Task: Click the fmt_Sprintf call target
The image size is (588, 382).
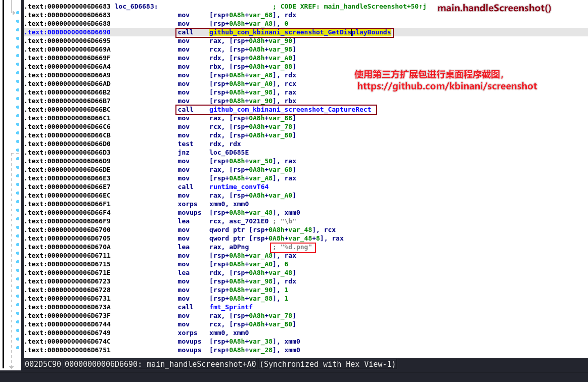Action: click(231, 307)
